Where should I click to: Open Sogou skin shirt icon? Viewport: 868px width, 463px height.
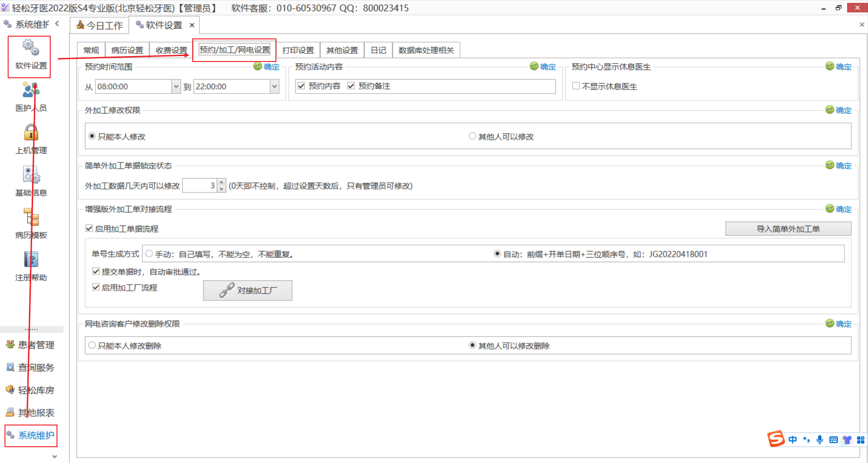point(847,439)
